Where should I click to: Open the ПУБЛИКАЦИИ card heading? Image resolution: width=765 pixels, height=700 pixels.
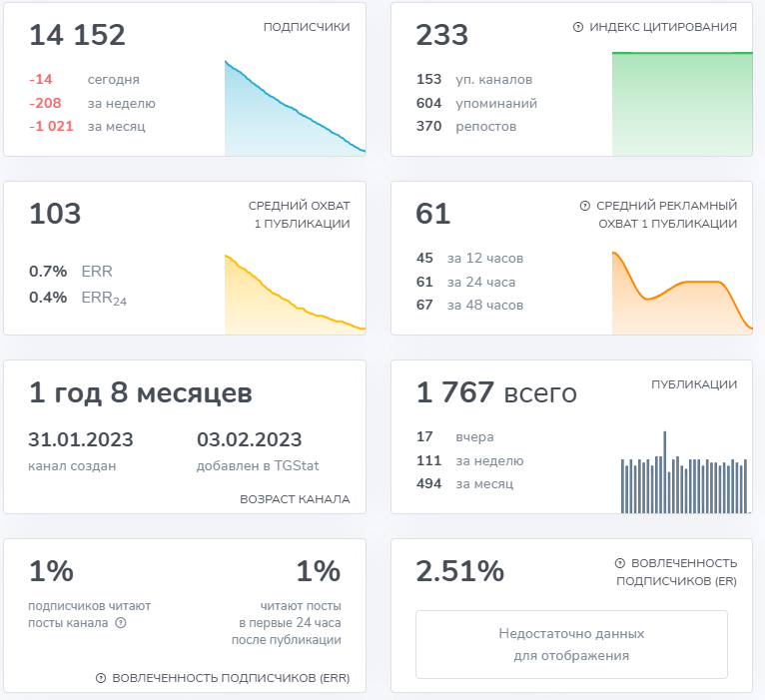pyautogui.click(x=694, y=384)
